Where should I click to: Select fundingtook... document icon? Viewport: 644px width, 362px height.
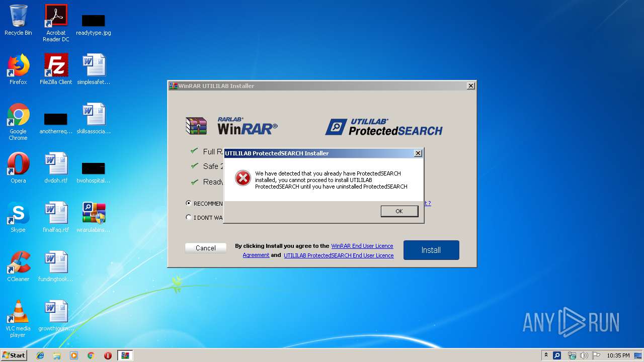[x=56, y=266]
